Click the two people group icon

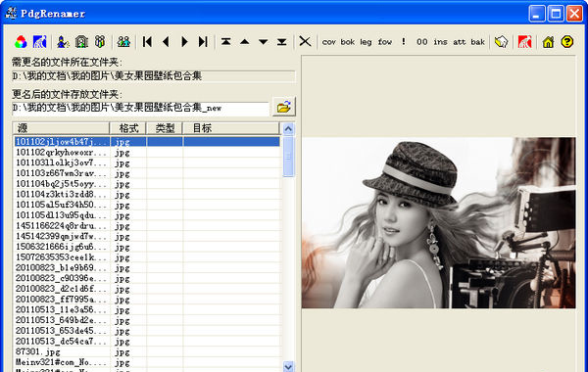(123, 41)
